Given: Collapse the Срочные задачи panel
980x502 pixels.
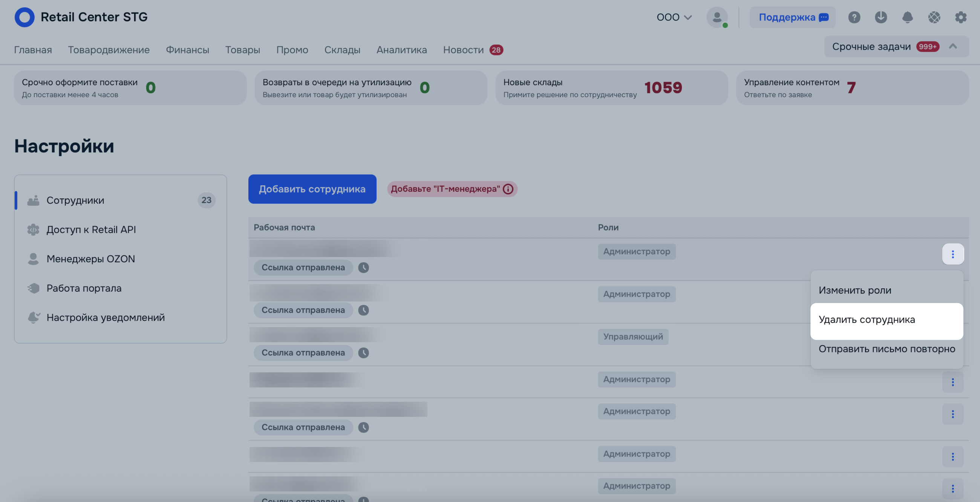Looking at the screenshot, I should [952, 46].
